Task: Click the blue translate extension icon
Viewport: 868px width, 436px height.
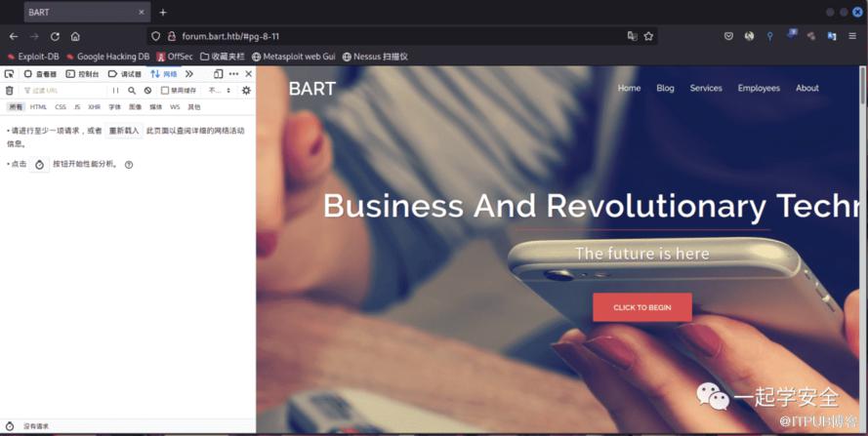Action: (x=832, y=36)
